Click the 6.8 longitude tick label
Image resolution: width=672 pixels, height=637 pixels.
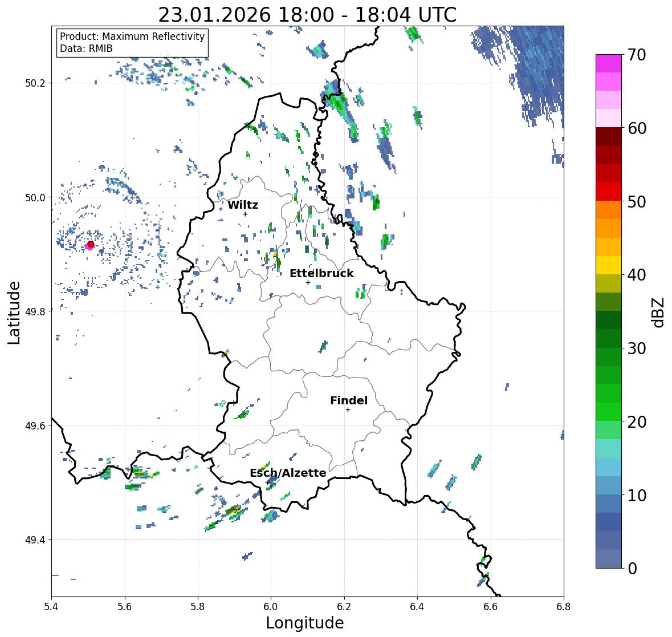pyautogui.click(x=564, y=607)
